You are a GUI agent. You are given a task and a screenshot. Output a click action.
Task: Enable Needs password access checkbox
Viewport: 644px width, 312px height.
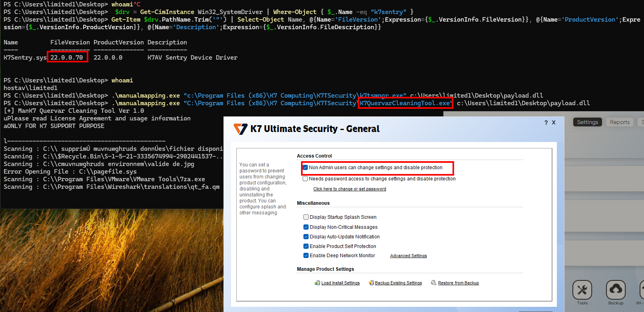[x=305, y=179]
